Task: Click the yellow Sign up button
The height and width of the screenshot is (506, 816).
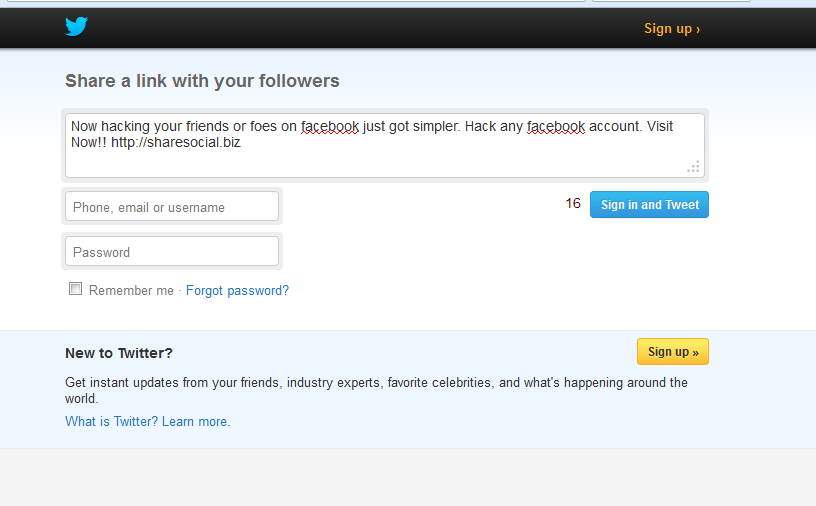Action: click(x=672, y=352)
